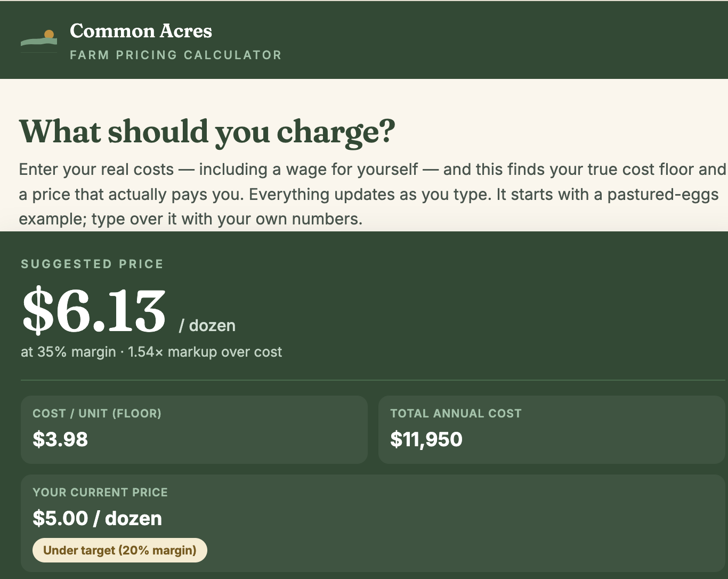Click the intro paragraph about real costs
This screenshot has width=728, height=579.
[x=373, y=194]
